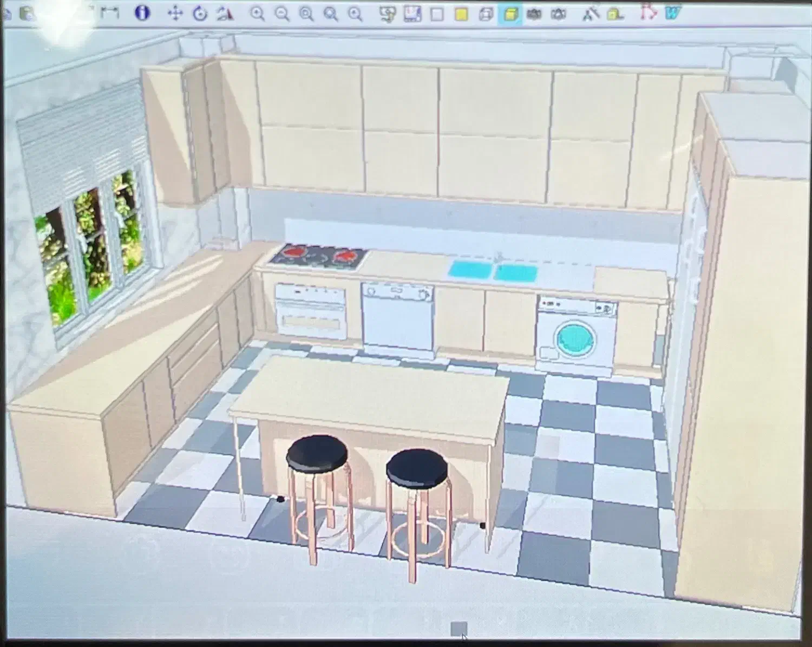This screenshot has width=812, height=647.
Task: Activate the rotate view tool
Action: click(200, 14)
